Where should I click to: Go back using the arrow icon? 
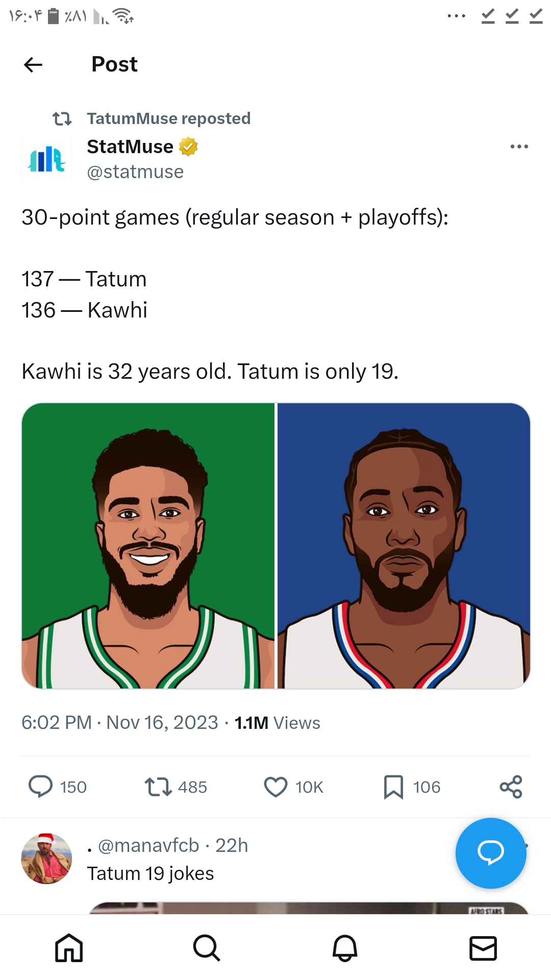33,65
